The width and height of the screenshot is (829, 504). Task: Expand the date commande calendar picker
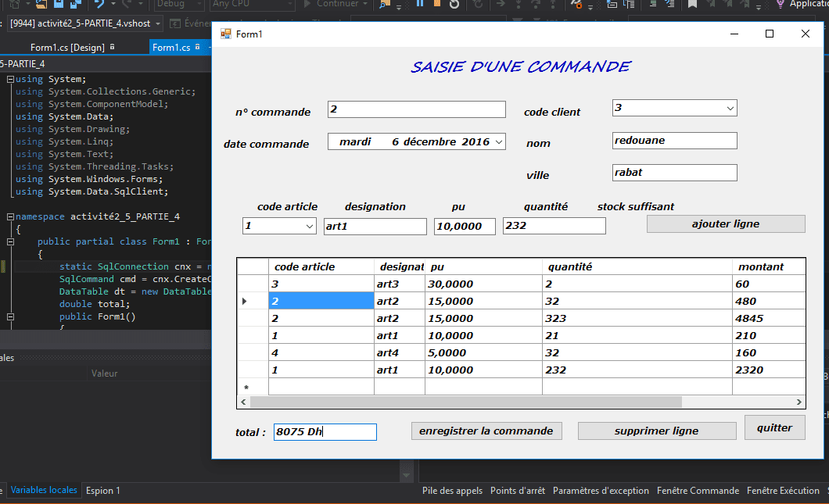[498, 141]
